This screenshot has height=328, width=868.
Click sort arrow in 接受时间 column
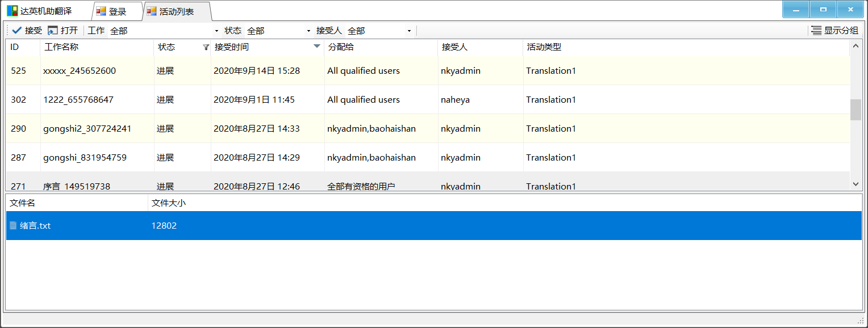tap(317, 46)
